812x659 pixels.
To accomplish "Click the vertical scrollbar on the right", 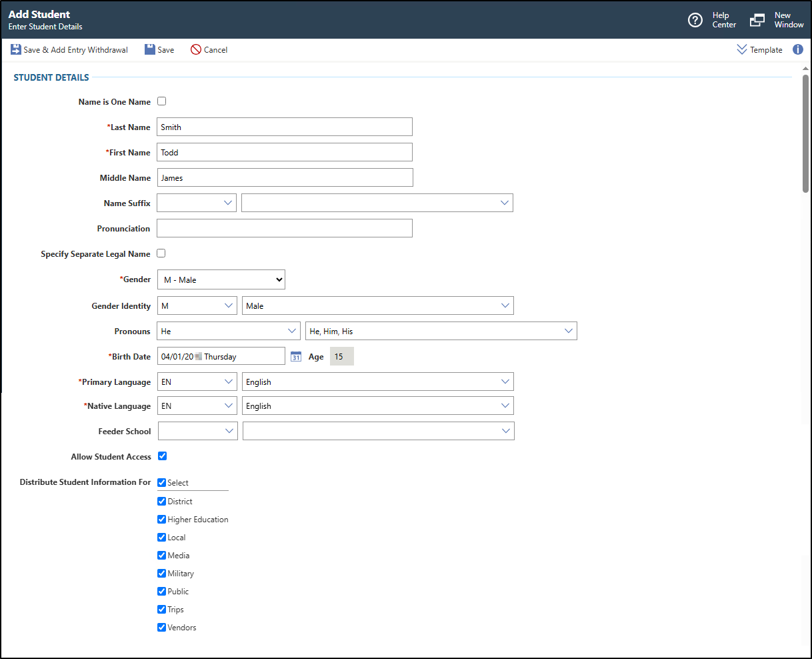I will pos(805,133).
